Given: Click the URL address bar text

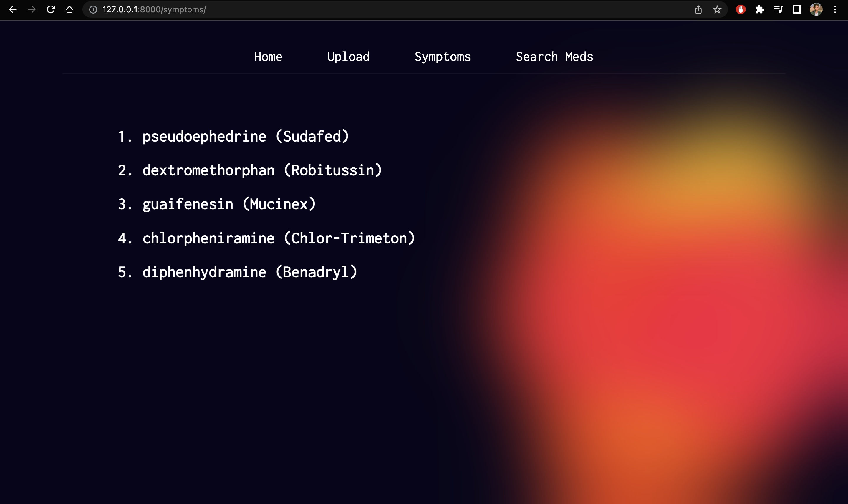Looking at the screenshot, I should click(x=154, y=9).
